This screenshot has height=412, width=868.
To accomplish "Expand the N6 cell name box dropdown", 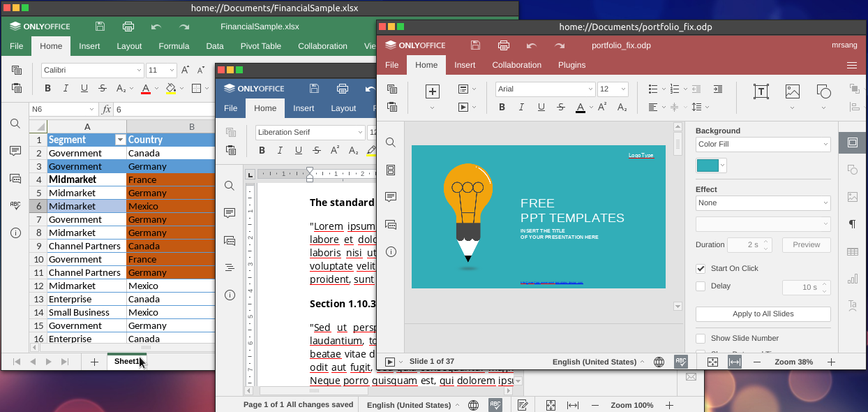I will tap(92, 110).
